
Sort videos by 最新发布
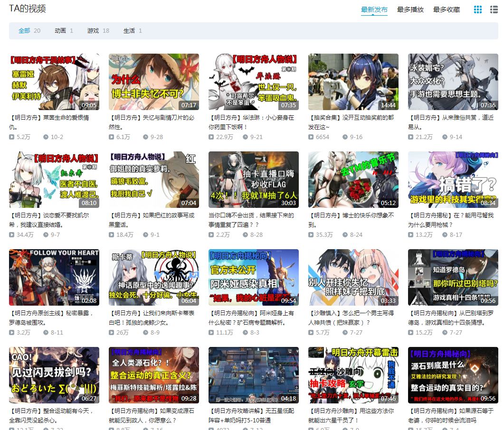[x=374, y=9]
